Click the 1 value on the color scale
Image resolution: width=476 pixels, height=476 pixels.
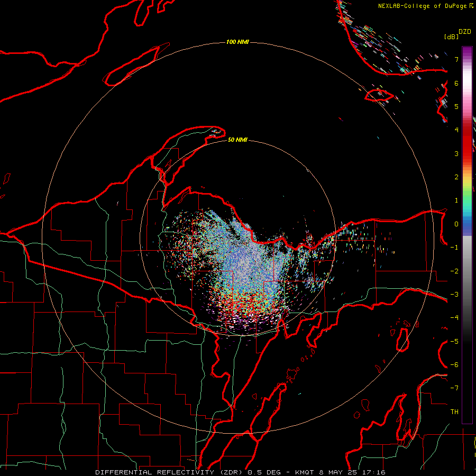tap(456, 200)
